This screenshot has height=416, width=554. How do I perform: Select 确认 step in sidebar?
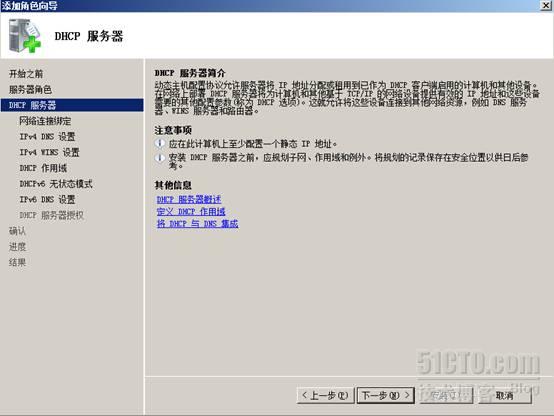[x=17, y=231]
